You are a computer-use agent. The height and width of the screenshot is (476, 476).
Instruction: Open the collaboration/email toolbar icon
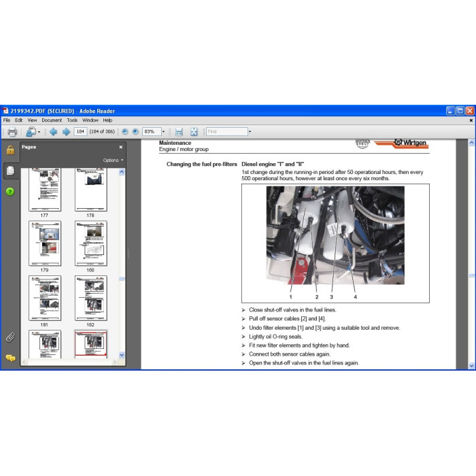pos(31,132)
